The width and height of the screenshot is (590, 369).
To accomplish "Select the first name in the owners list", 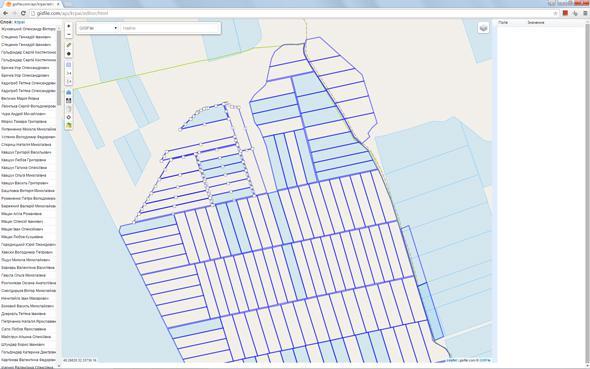I will pos(28,29).
